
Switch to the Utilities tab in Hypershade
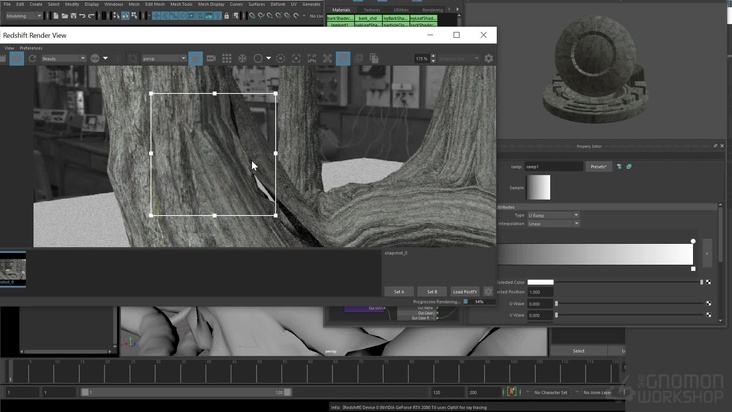tap(401, 10)
